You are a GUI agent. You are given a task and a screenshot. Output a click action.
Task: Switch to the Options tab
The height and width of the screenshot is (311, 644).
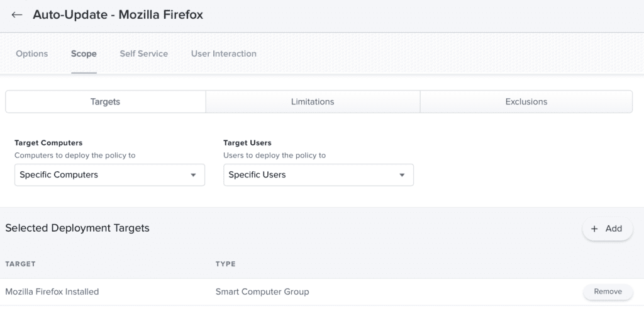pos(31,54)
